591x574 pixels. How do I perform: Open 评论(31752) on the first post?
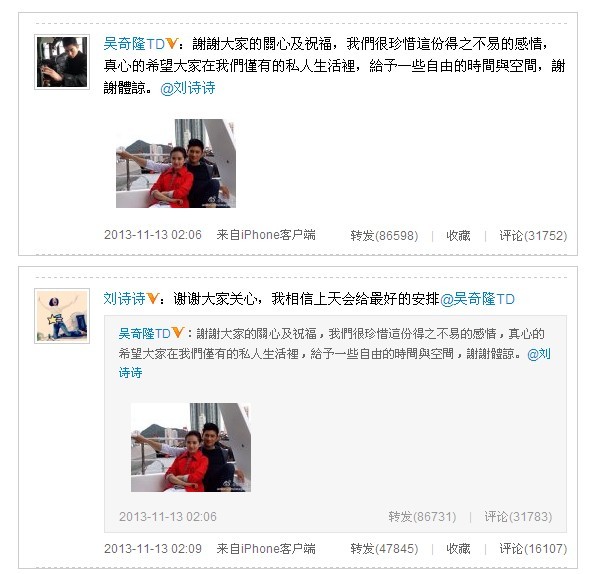pos(533,236)
